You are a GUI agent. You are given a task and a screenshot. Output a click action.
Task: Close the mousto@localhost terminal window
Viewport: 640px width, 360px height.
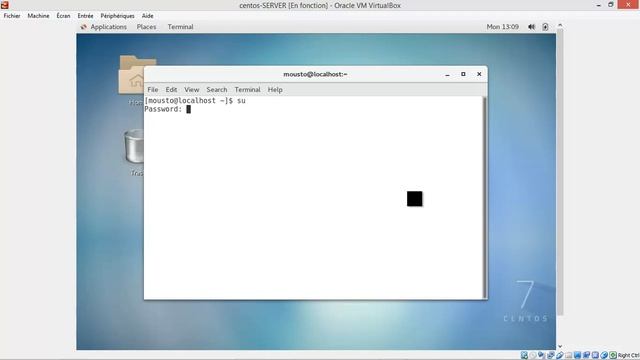479,74
